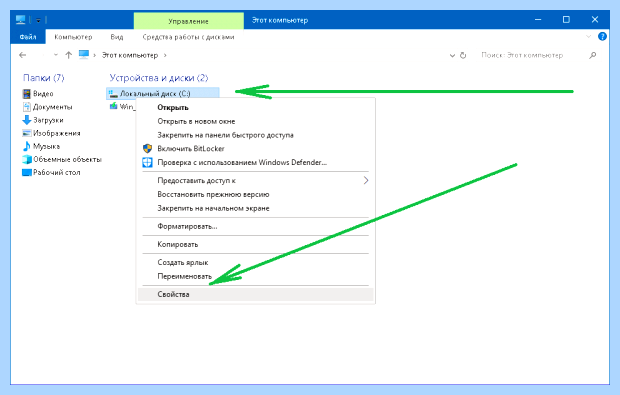Select the Загрузки folder label

(x=48, y=120)
